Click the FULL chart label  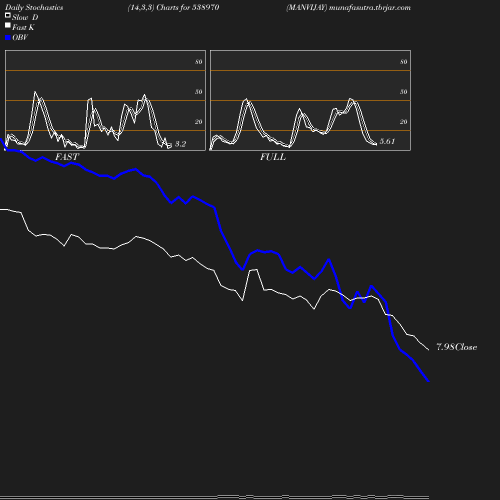273,157
